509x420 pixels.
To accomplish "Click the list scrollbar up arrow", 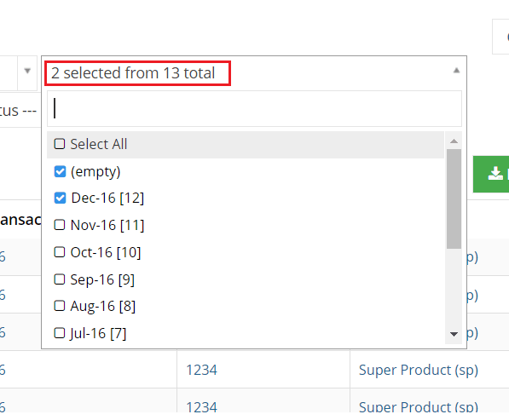I will 454,141.
